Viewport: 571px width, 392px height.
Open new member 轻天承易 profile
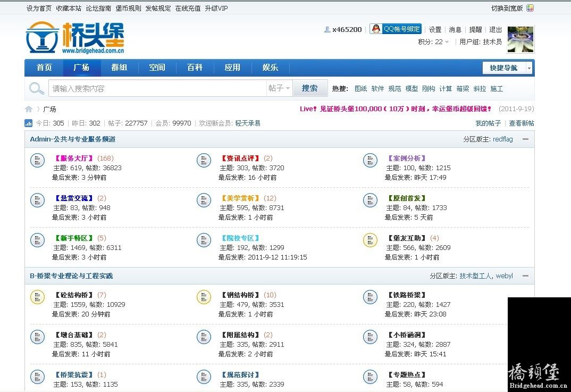[248, 123]
